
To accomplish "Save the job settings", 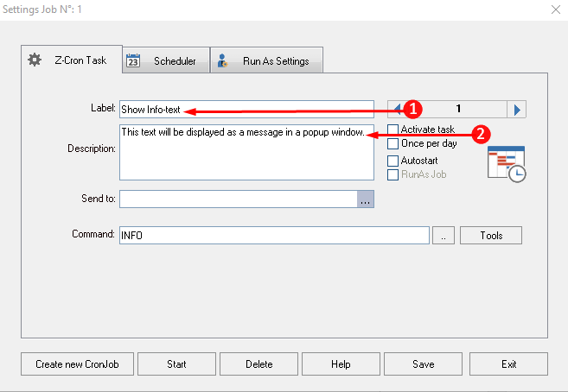I will 423,364.
